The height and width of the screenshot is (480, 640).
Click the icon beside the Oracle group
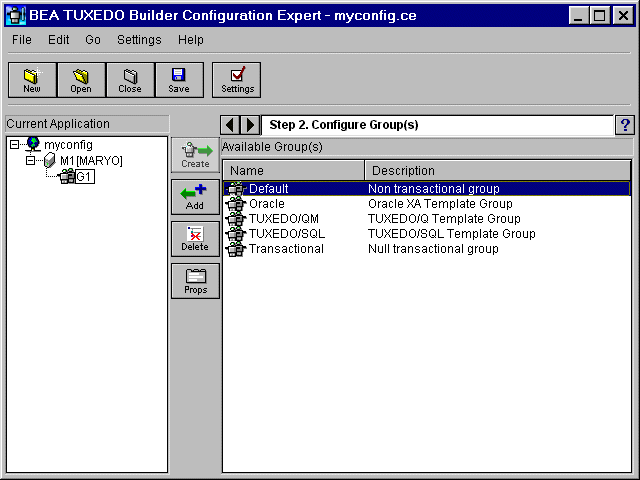236,204
